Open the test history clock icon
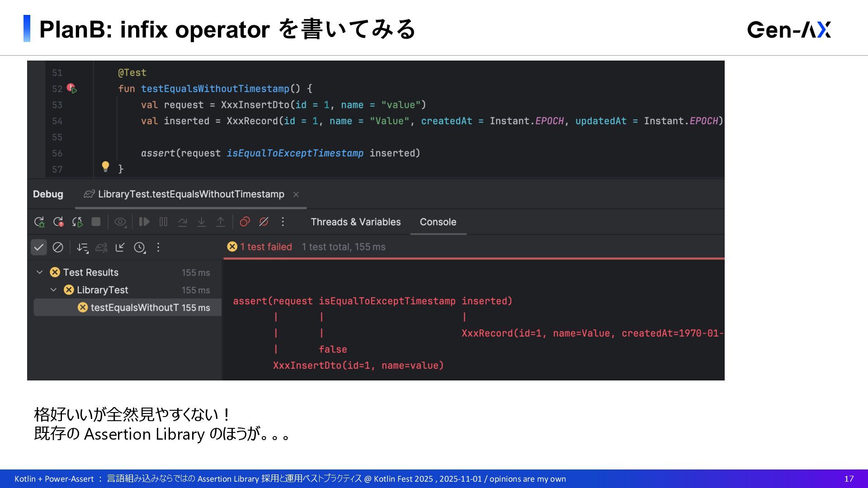This screenshot has height=488, width=868. pyautogui.click(x=139, y=247)
